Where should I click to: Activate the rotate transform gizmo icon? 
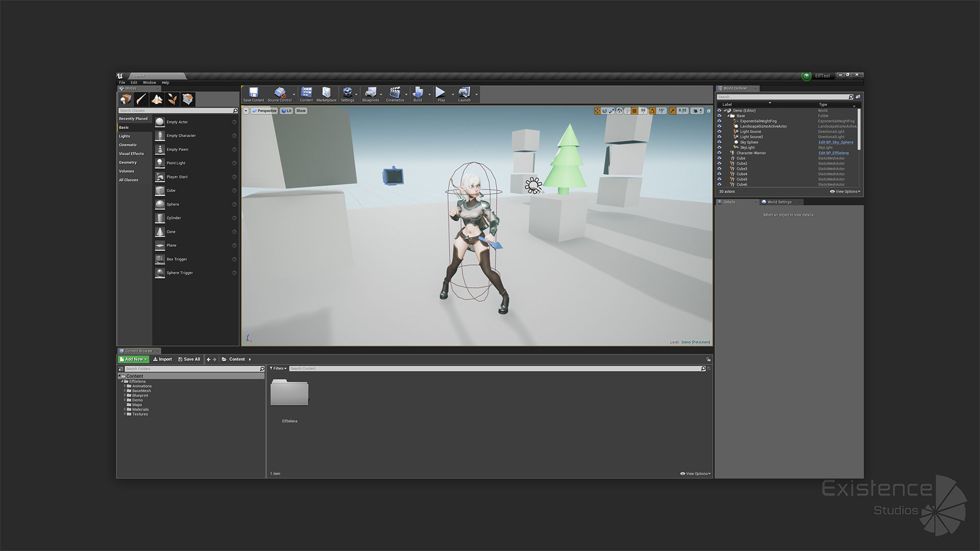coord(604,111)
